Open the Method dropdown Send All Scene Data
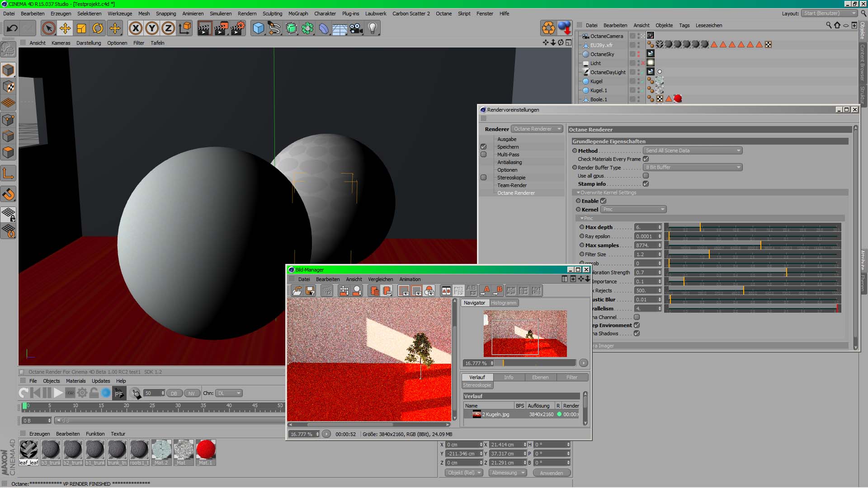The image size is (868, 488). (x=692, y=150)
